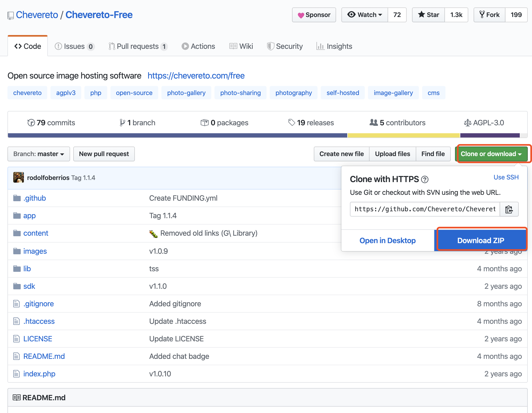Click the 19 releases tag icon
The image size is (532, 413).
[291, 122]
